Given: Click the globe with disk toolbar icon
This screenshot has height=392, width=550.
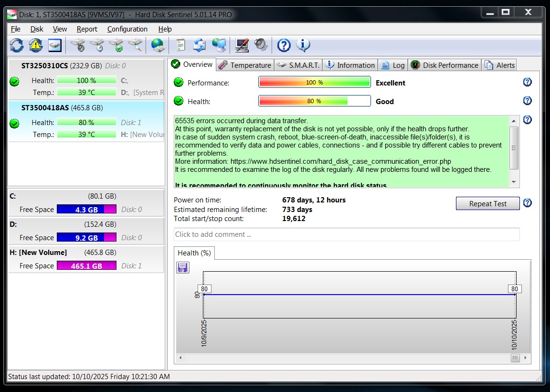Looking at the screenshot, I should [x=158, y=45].
